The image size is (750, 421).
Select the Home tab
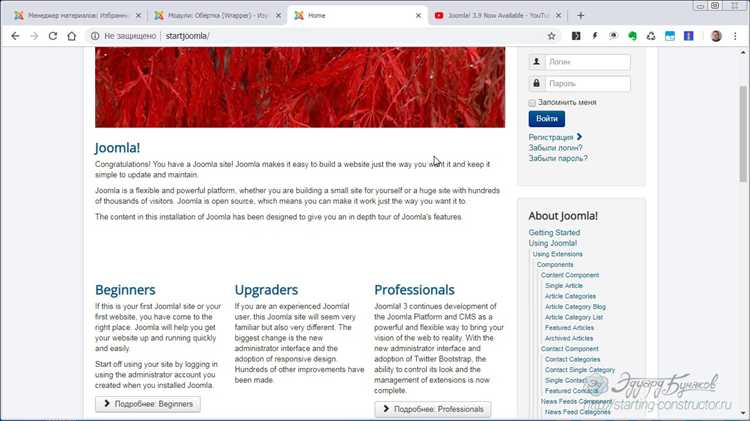358,15
